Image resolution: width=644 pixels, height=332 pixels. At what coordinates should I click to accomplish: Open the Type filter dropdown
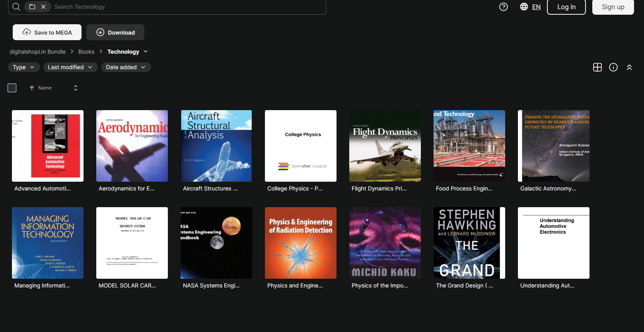[x=24, y=67]
